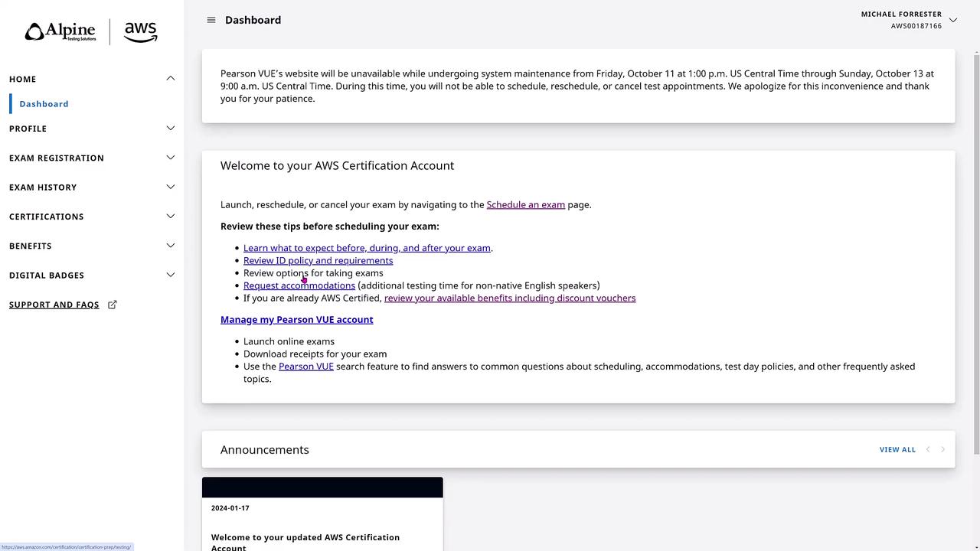Select Dashboard in the sidebar
The image size is (980, 551).
pos(44,104)
